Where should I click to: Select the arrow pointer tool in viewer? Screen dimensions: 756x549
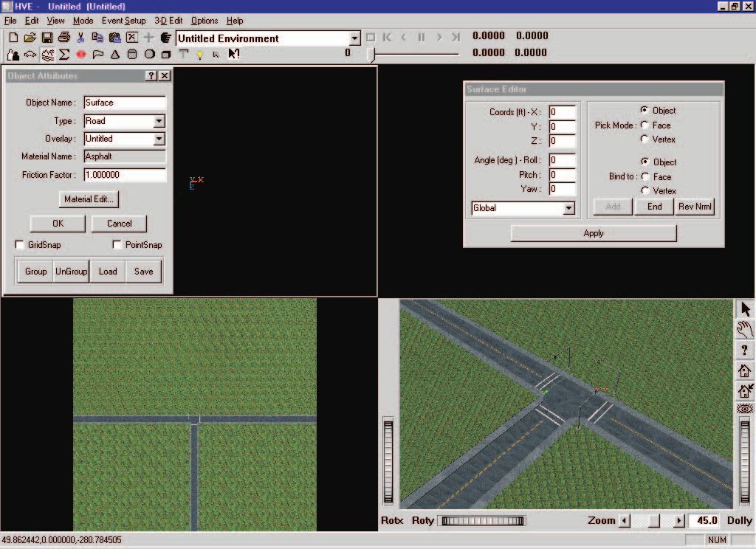click(745, 309)
